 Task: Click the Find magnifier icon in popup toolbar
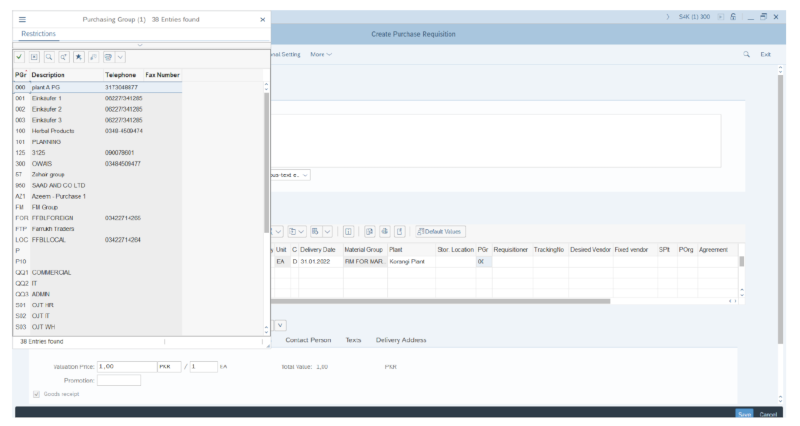coord(49,59)
